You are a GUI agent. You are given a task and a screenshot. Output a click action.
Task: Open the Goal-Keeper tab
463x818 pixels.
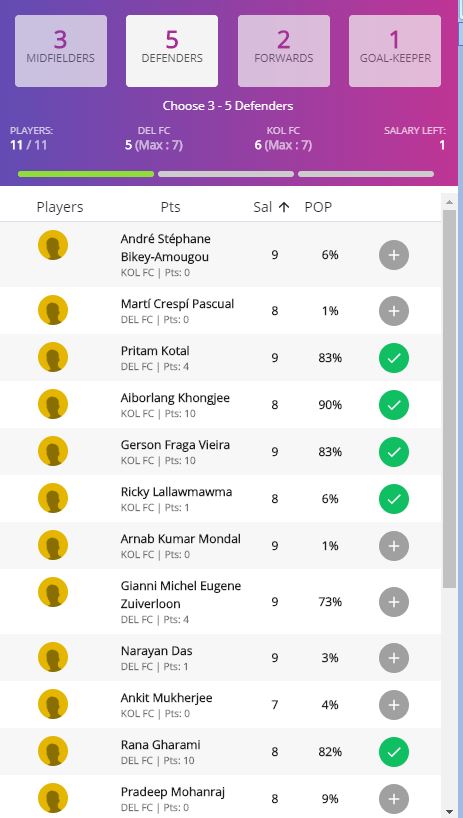[395, 51]
